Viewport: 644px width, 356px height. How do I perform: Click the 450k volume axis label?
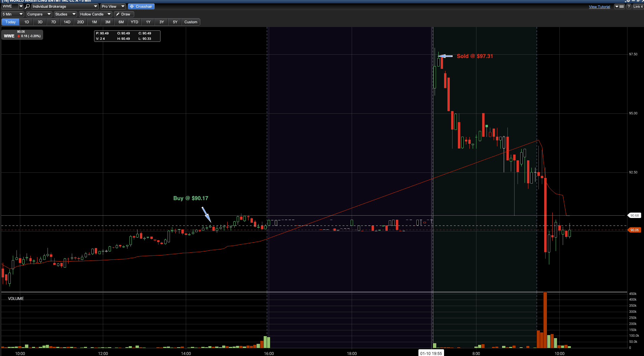[x=633, y=294]
